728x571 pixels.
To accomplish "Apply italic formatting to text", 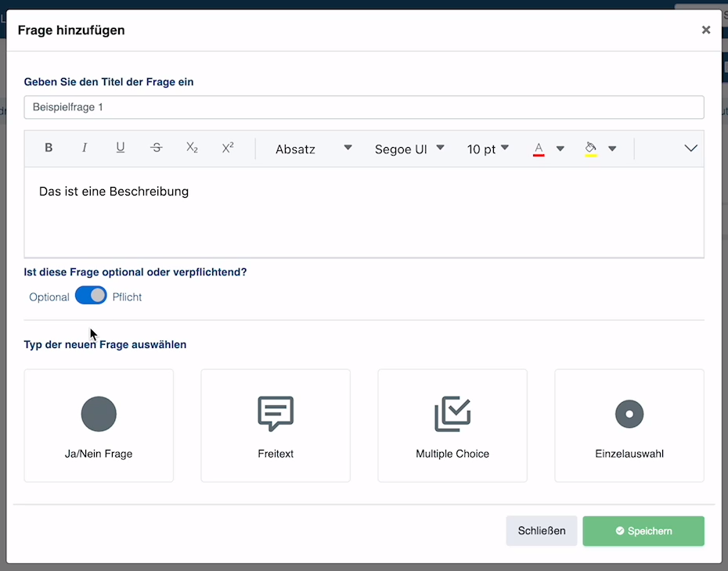I will [85, 148].
